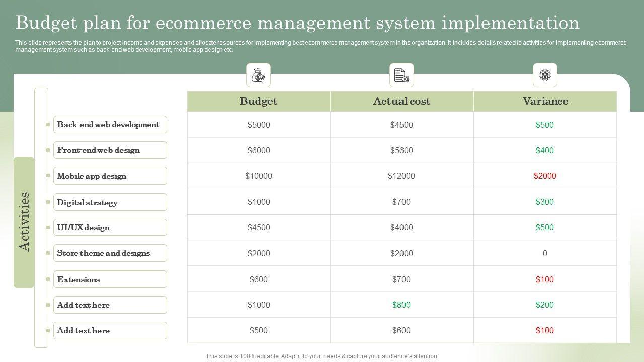Select the red $100 variance for Extensions
The height and width of the screenshot is (362, 644).
545,279
